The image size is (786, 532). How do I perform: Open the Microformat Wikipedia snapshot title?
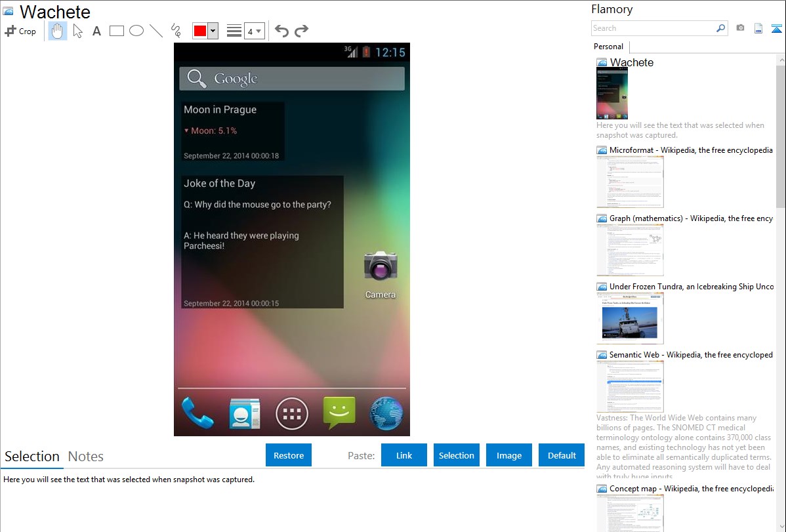(x=691, y=150)
